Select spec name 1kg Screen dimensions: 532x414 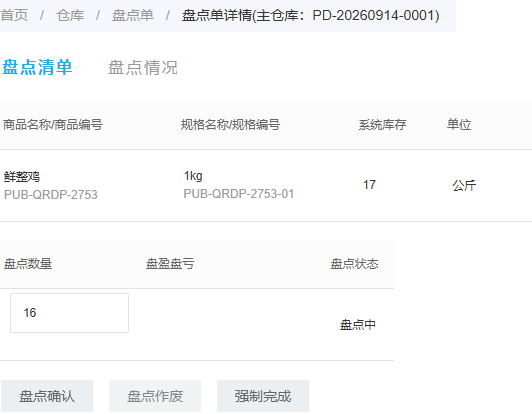193,176
